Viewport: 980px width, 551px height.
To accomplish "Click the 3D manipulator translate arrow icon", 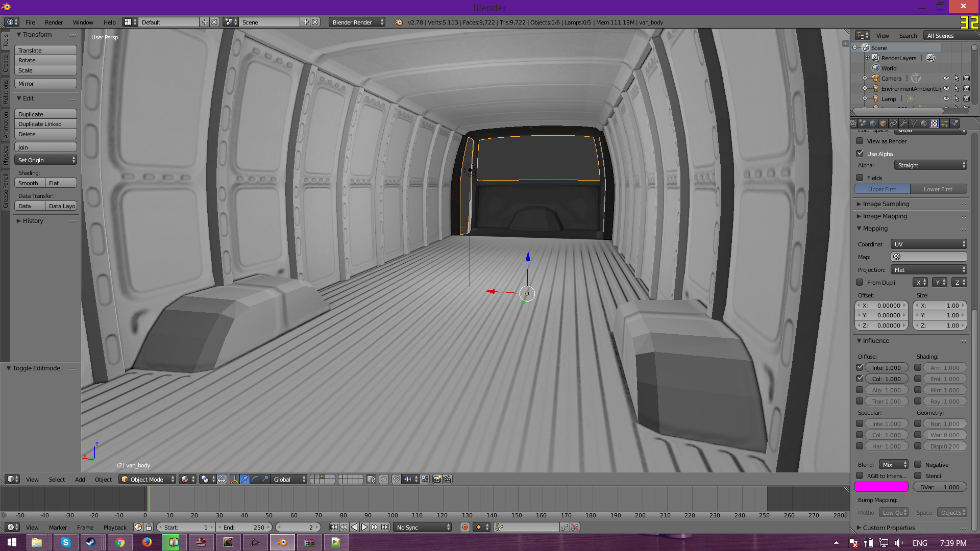I will 244,479.
